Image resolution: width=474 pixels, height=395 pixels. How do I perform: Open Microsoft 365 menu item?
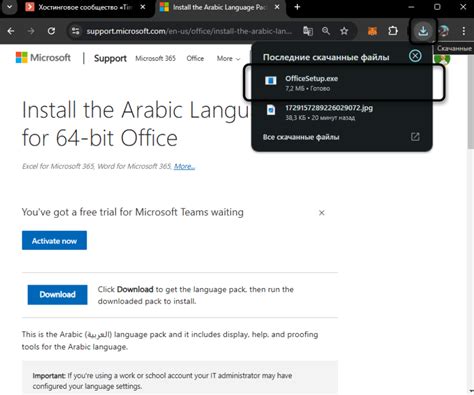pyautogui.click(x=155, y=58)
